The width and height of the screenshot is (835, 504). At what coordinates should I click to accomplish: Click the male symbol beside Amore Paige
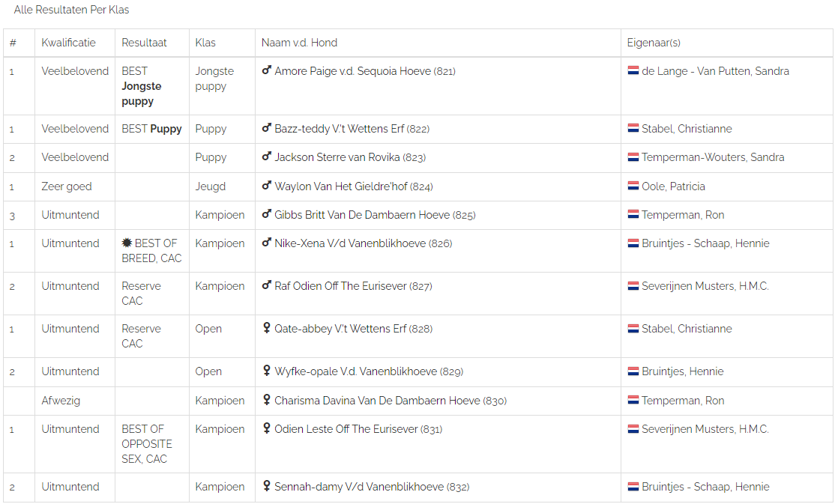266,71
